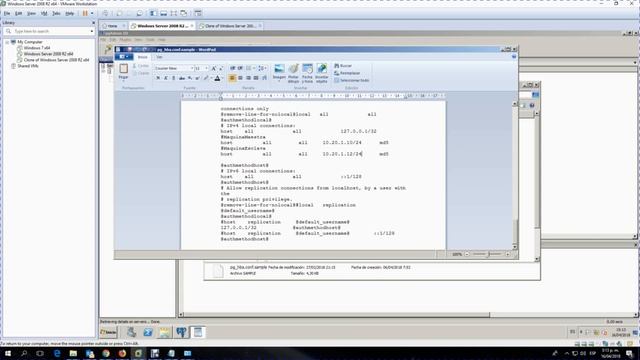
Task: Open the VMware File menu
Action: pyautogui.click(x=7, y=13)
